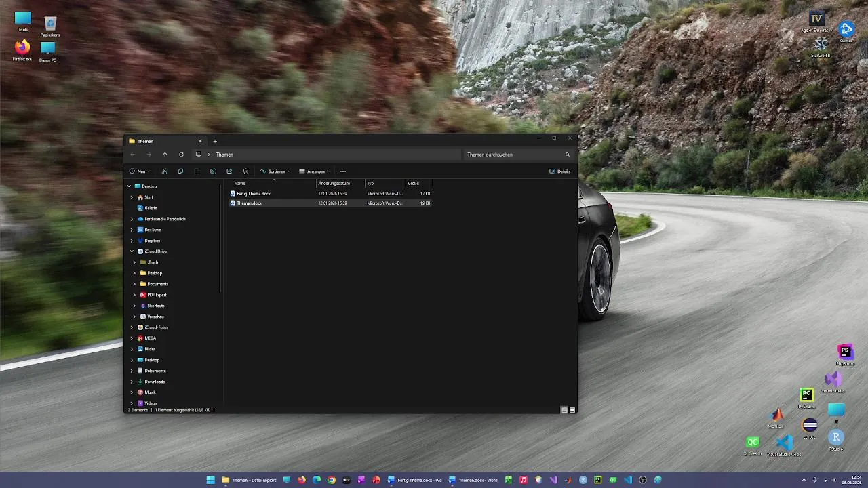
Task: Select Musik in the navigation pane
Action: (x=146, y=392)
